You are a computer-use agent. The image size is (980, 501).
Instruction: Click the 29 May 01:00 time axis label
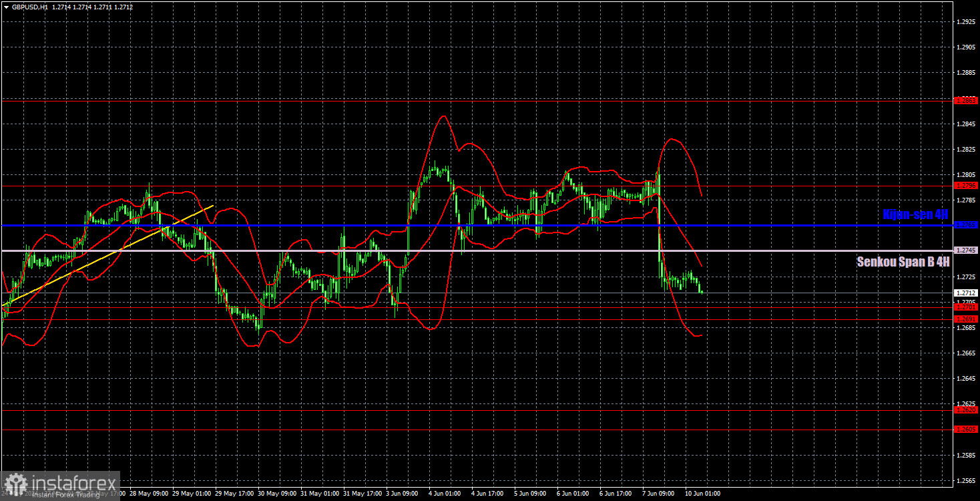[x=191, y=494]
